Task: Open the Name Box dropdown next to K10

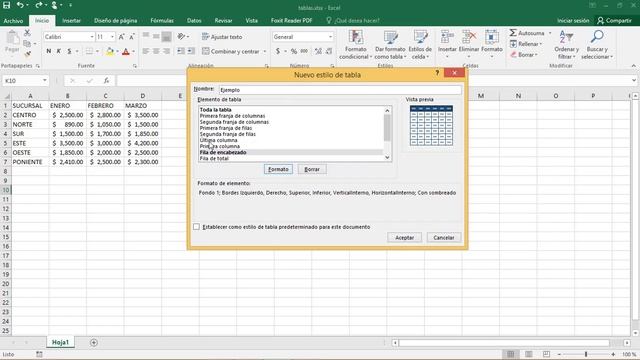Action: click(x=44, y=80)
